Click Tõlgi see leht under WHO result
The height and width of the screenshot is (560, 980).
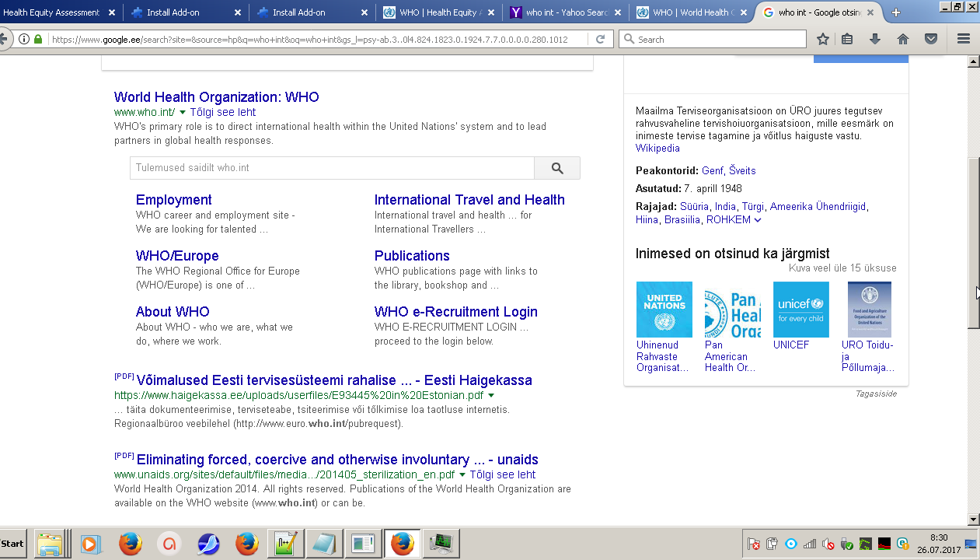tap(223, 112)
